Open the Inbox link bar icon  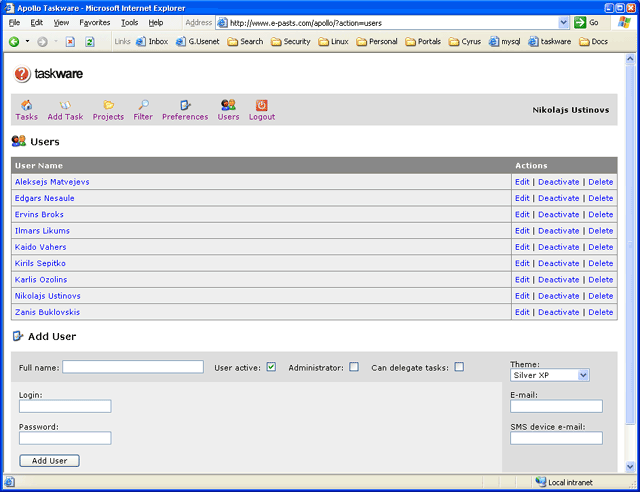point(141,42)
